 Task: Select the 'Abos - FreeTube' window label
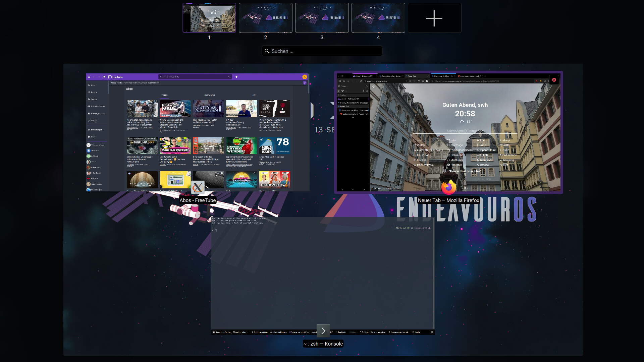[198, 200]
